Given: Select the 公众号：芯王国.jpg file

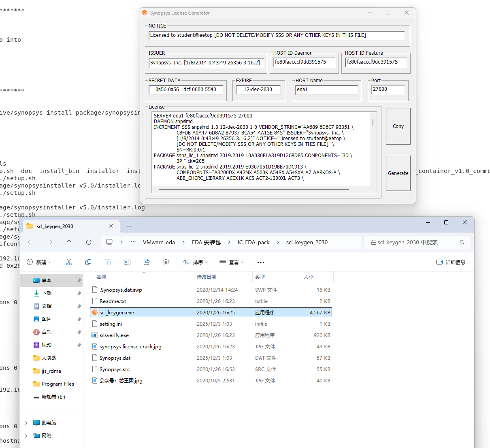Looking at the screenshot, I should pyautogui.click(x=211, y=381).
